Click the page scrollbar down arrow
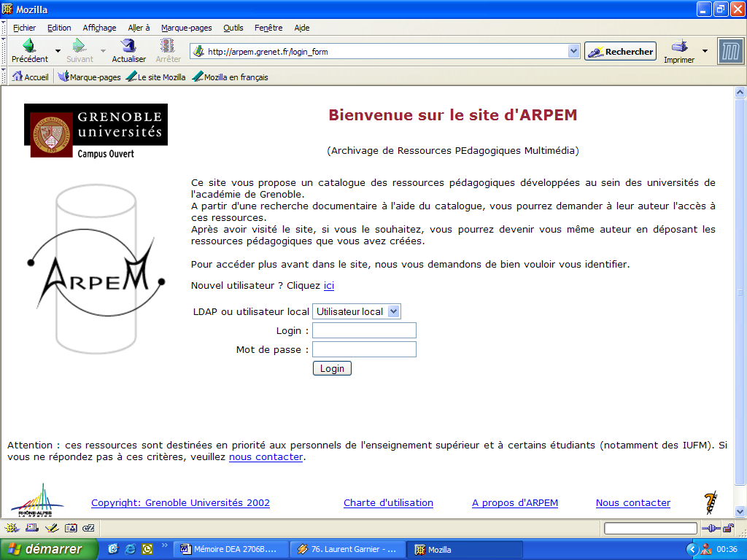 [740, 512]
